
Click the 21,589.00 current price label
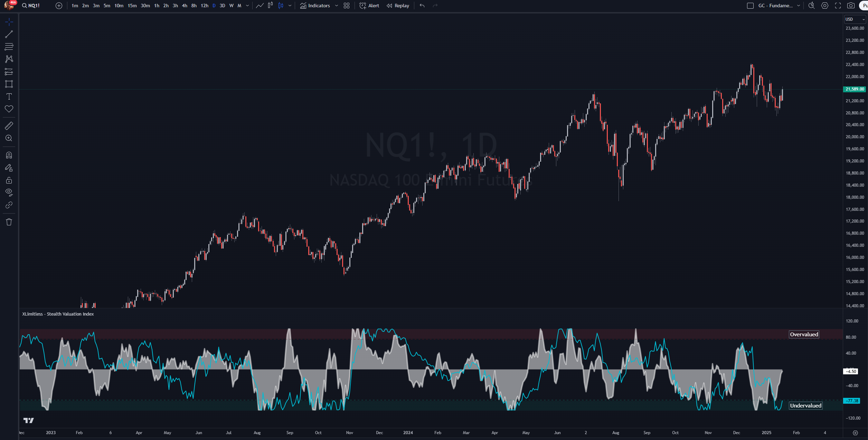(x=855, y=89)
